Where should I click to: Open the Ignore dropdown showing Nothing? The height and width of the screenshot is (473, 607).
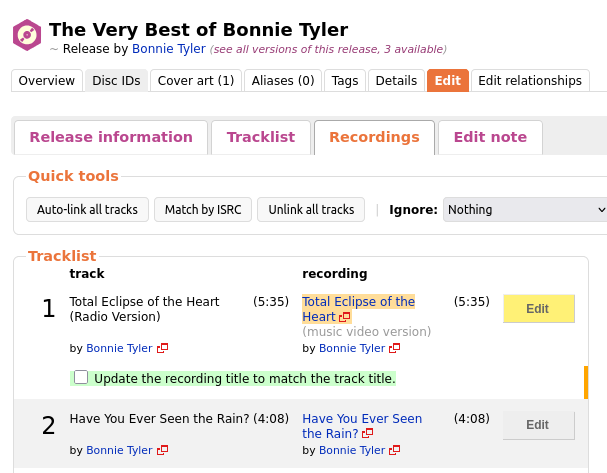pyautogui.click(x=525, y=209)
